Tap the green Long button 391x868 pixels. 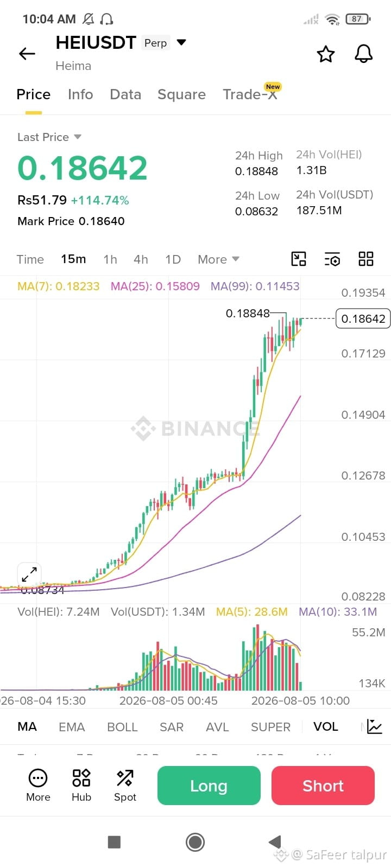[209, 786]
